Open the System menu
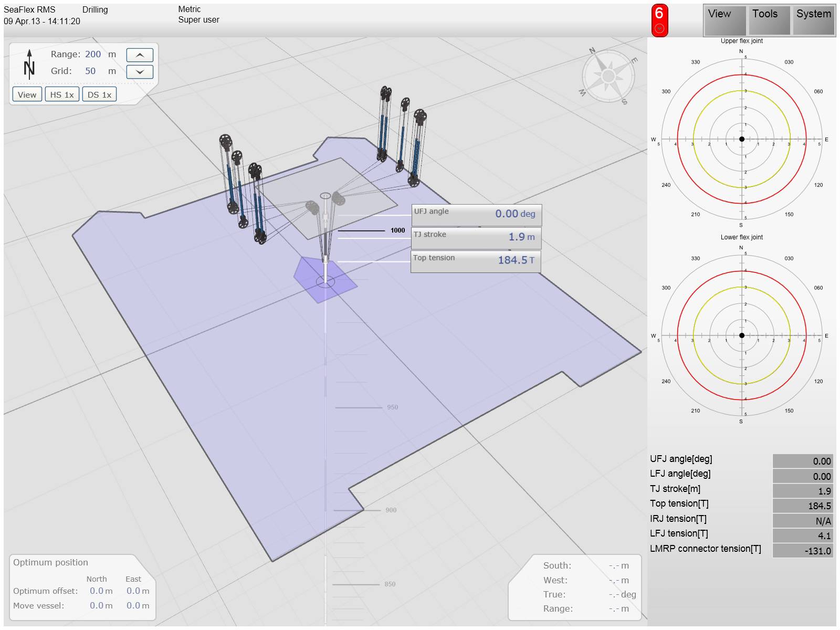 pyautogui.click(x=813, y=20)
